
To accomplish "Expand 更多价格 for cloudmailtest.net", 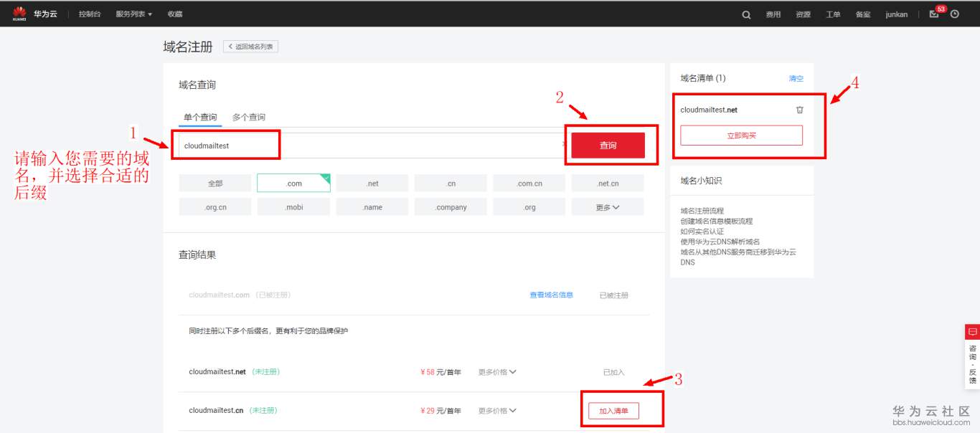I will point(497,372).
